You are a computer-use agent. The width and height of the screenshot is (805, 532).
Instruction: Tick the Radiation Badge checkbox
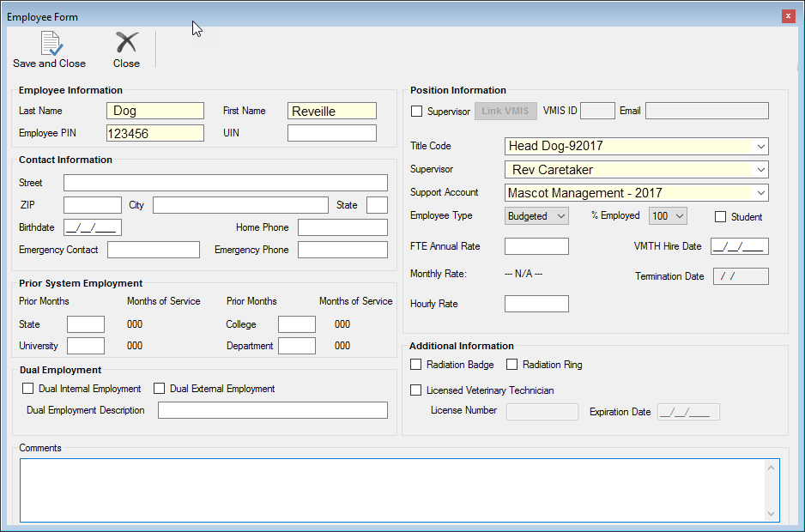tap(416, 365)
